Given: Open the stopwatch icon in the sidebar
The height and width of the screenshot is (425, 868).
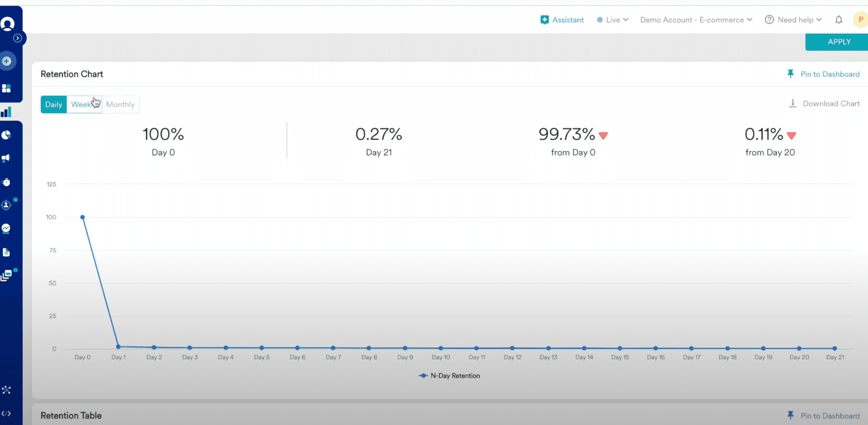Looking at the screenshot, I should click(6, 182).
